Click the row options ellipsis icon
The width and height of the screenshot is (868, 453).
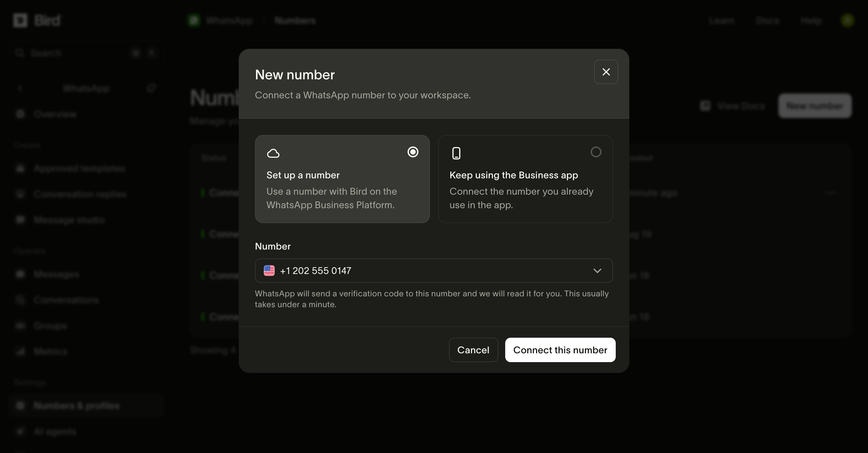(831, 193)
